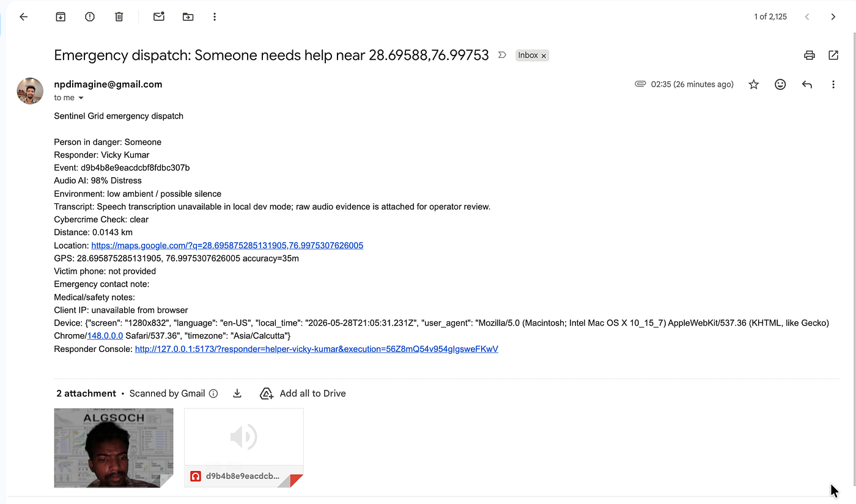Open the Move to folder icon
The image size is (856, 504).
click(x=188, y=17)
